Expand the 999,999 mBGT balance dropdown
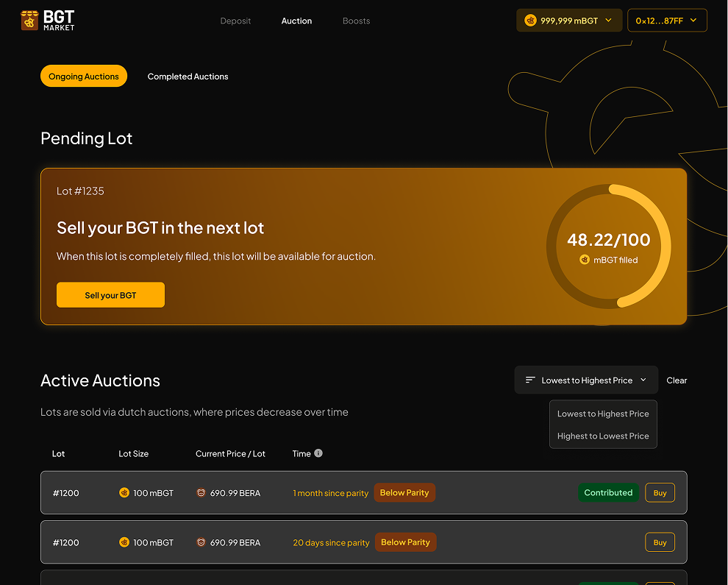This screenshot has height=585, width=728. 569,21
